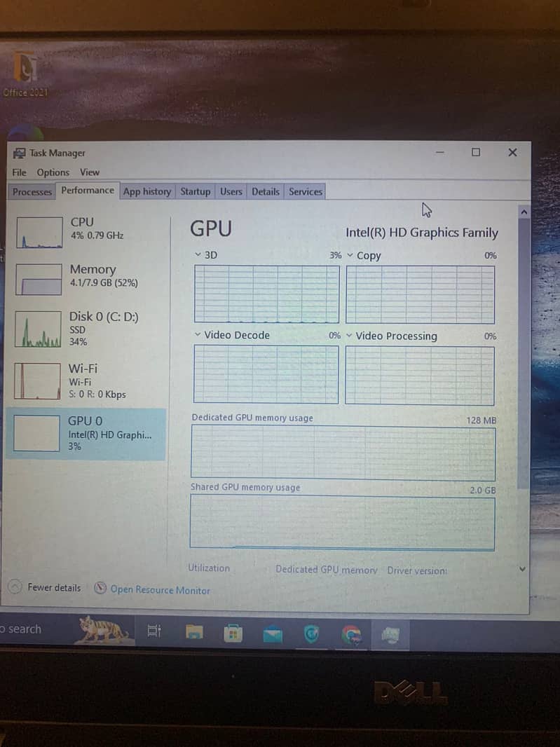The width and height of the screenshot is (560, 747).
Task: Open Google Chrome from the taskbar
Action: [x=352, y=635]
